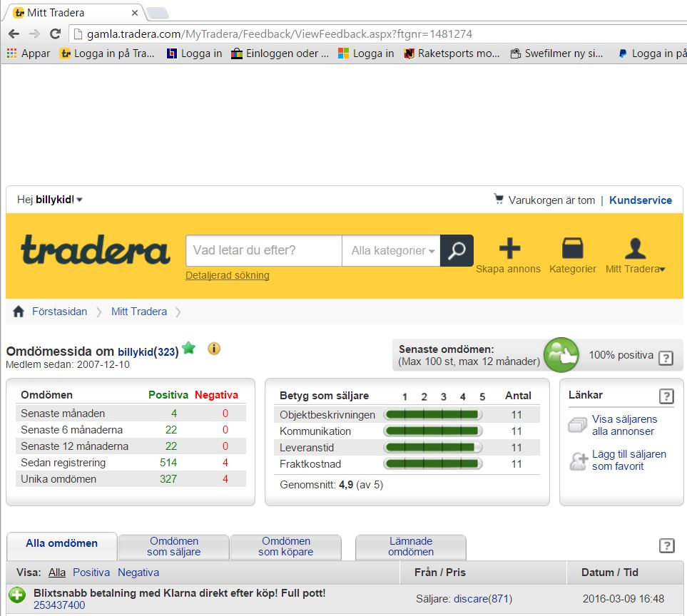Open the Mitt Tradera user menu
The image size is (687, 616).
[635, 255]
